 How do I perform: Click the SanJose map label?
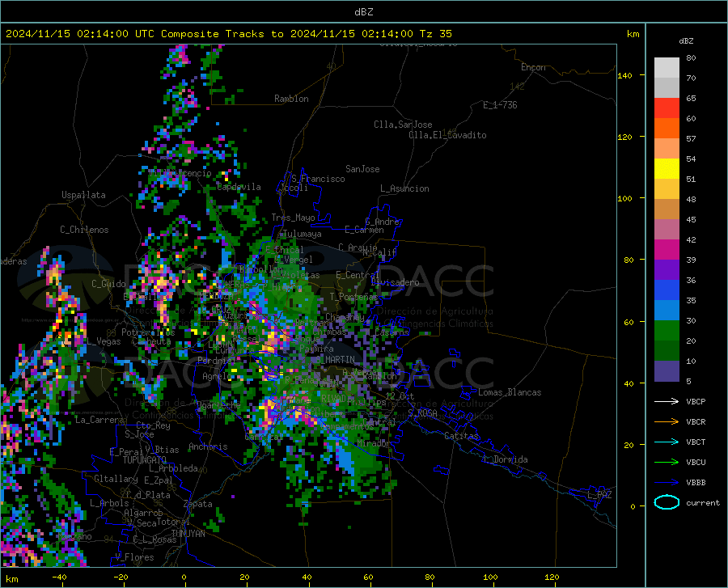pyautogui.click(x=362, y=169)
